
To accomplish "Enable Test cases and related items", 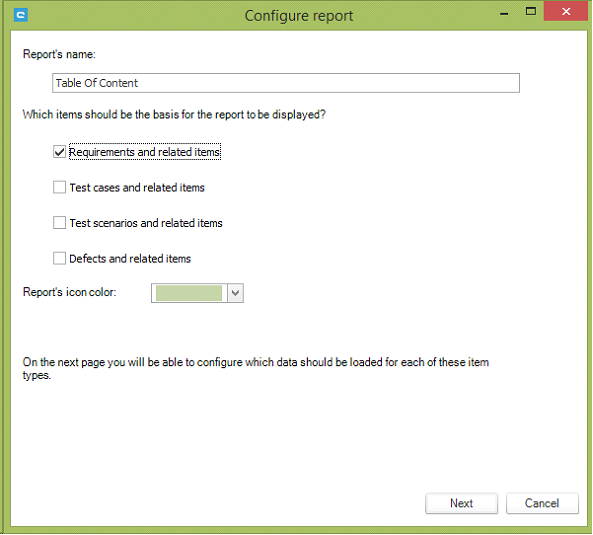I will coord(59,187).
